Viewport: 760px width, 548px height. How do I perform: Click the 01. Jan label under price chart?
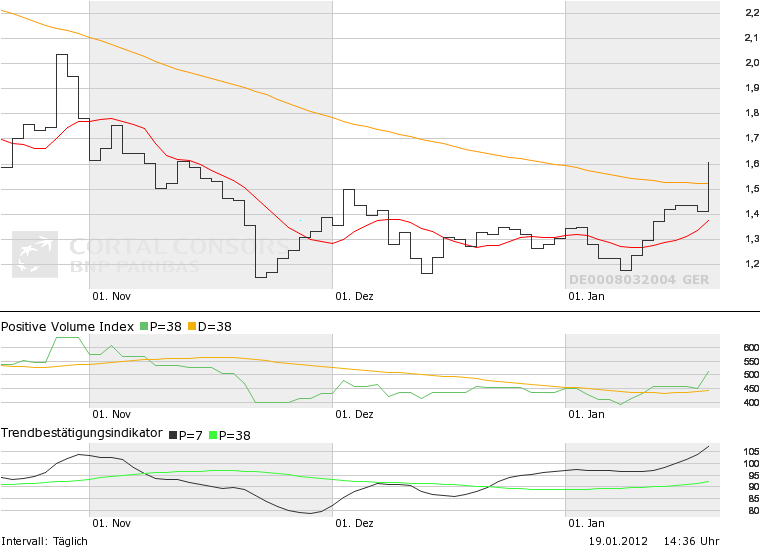586,296
